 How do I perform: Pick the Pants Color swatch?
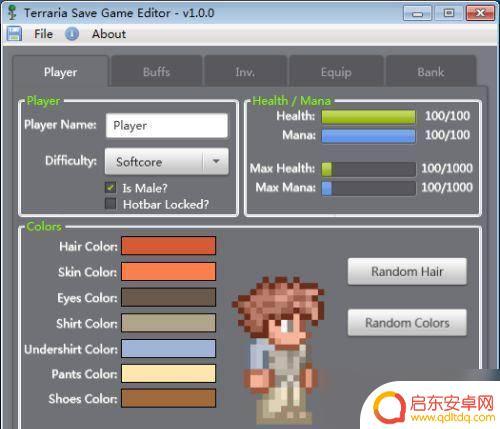click(x=168, y=373)
